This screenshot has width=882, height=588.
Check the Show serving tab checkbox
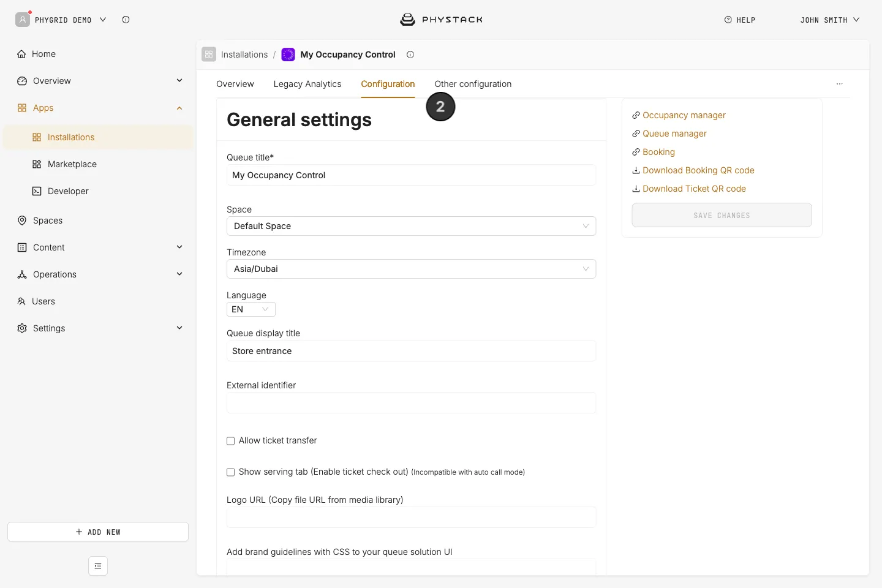point(231,472)
